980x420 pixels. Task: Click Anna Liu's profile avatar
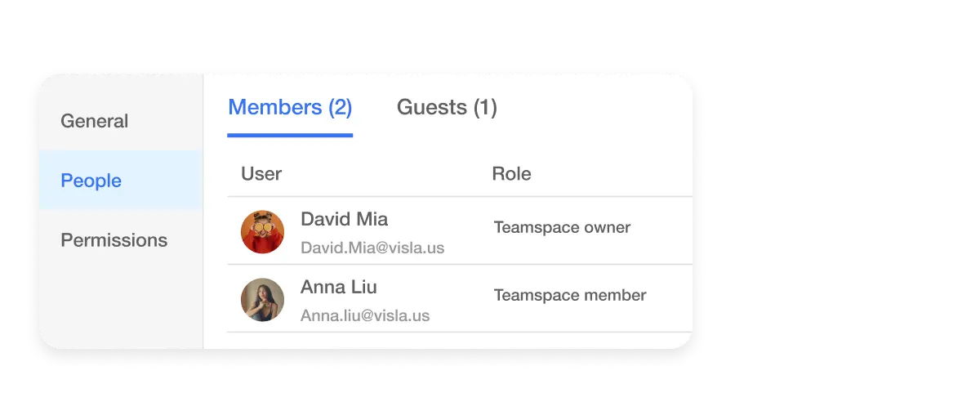[x=263, y=300]
